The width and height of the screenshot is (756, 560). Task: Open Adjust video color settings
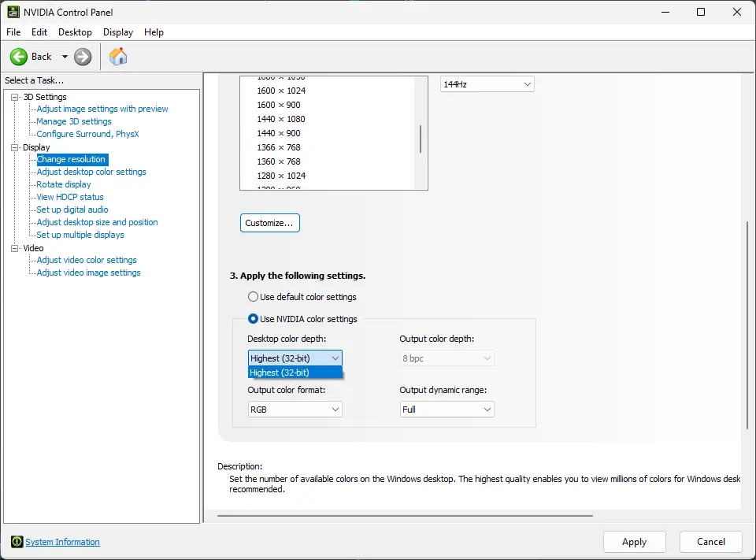coord(87,260)
